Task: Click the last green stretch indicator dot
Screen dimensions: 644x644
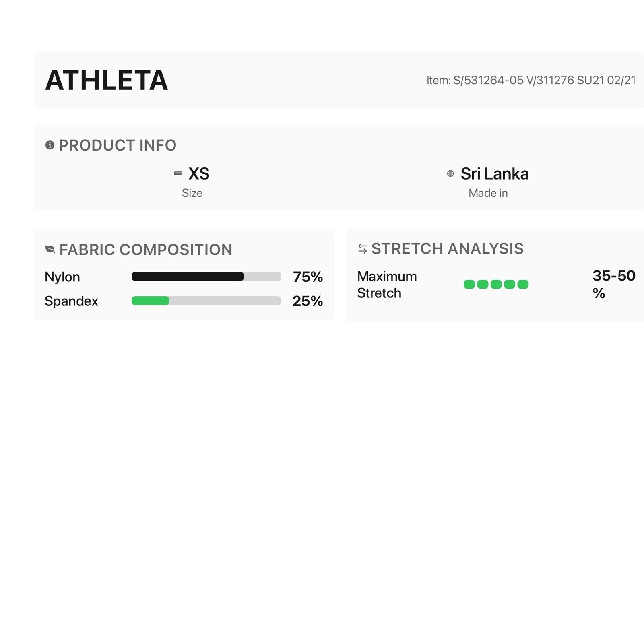Action: [x=523, y=284]
